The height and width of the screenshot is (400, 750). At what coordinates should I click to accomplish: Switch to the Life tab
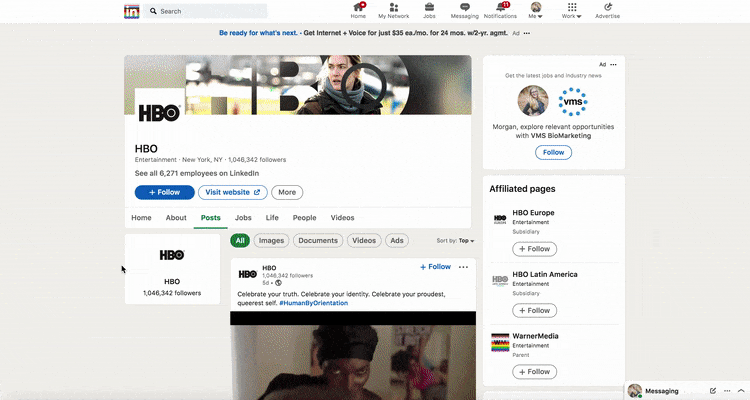[272, 218]
